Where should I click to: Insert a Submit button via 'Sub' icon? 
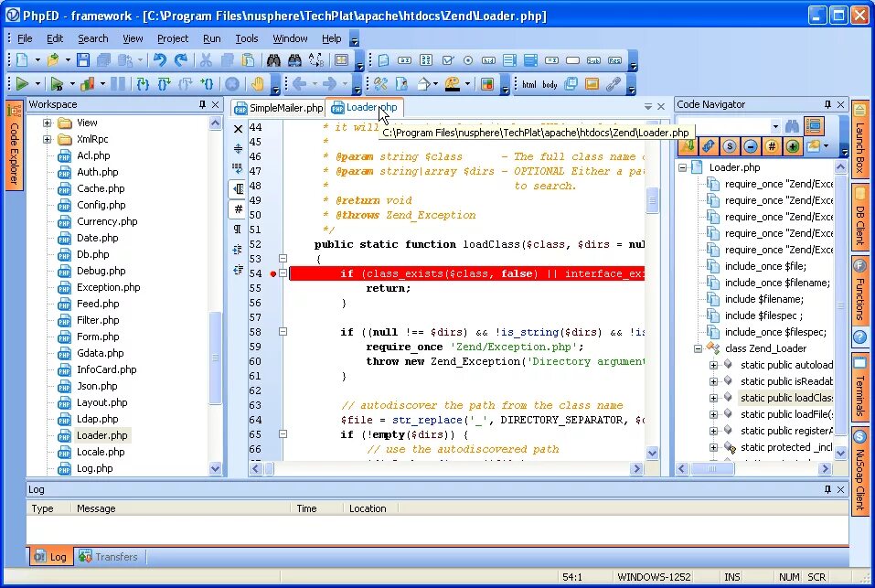(593, 60)
